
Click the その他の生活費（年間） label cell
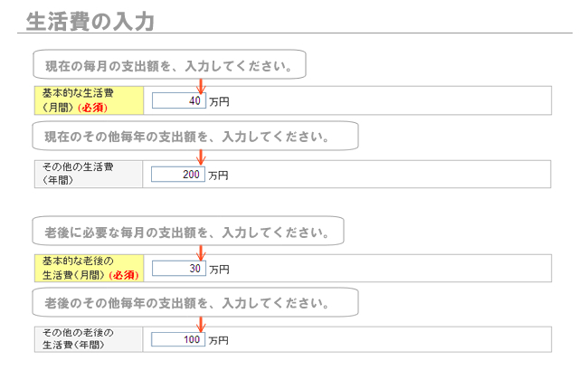89,174
